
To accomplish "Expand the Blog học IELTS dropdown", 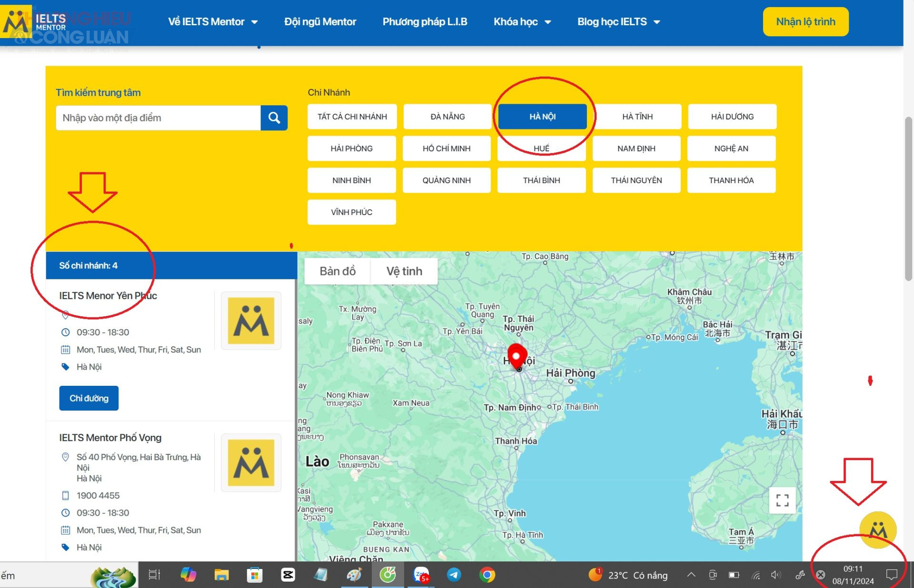I will (x=619, y=21).
